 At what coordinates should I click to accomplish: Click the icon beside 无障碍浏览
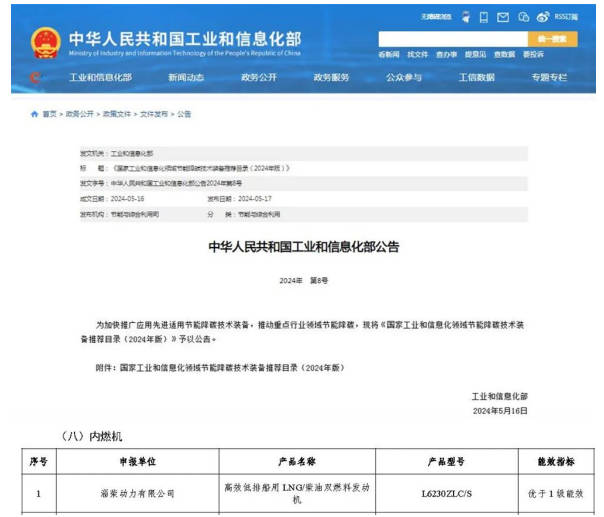466,17
